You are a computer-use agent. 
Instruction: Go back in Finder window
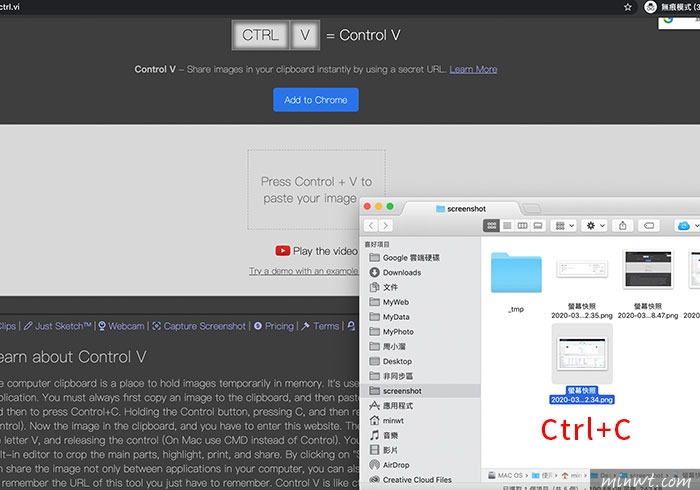pos(371,225)
